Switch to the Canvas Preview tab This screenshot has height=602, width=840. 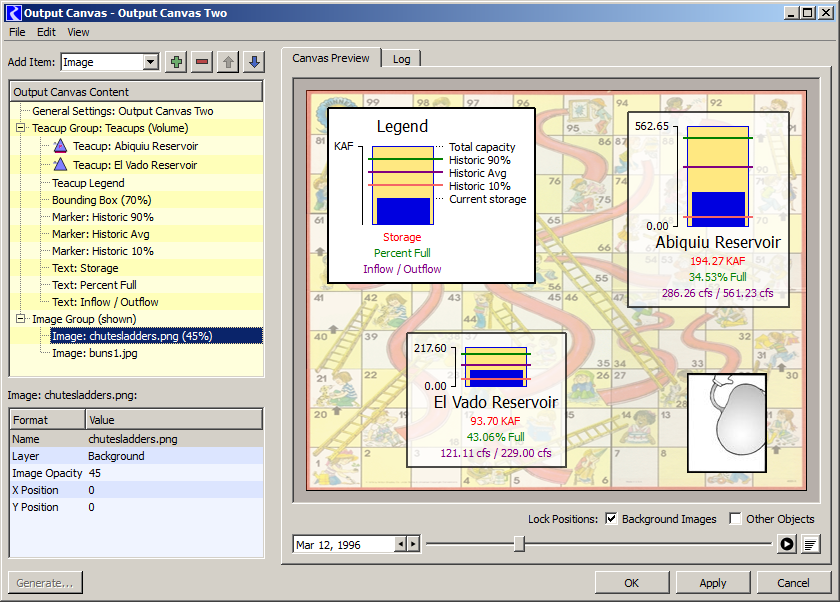[x=331, y=58]
